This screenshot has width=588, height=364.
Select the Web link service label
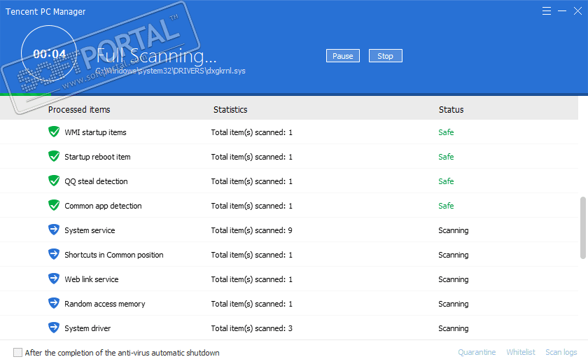(x=92, y=279)
